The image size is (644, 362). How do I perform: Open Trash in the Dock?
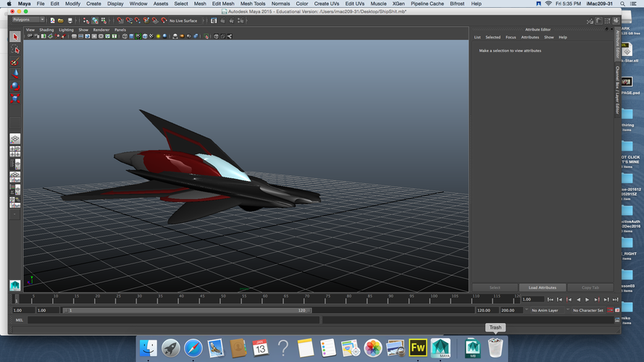(495, 348)
